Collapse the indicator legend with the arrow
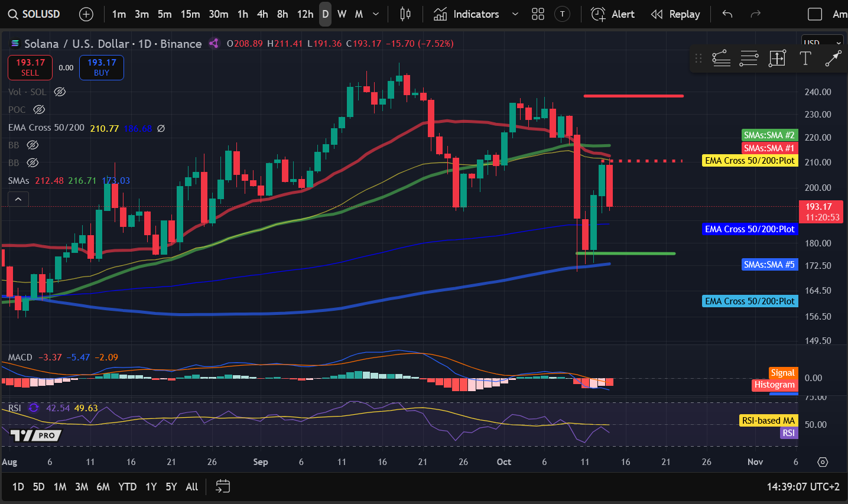The height and width of the screenshot is (504, 848). click(x=18, y=199)
